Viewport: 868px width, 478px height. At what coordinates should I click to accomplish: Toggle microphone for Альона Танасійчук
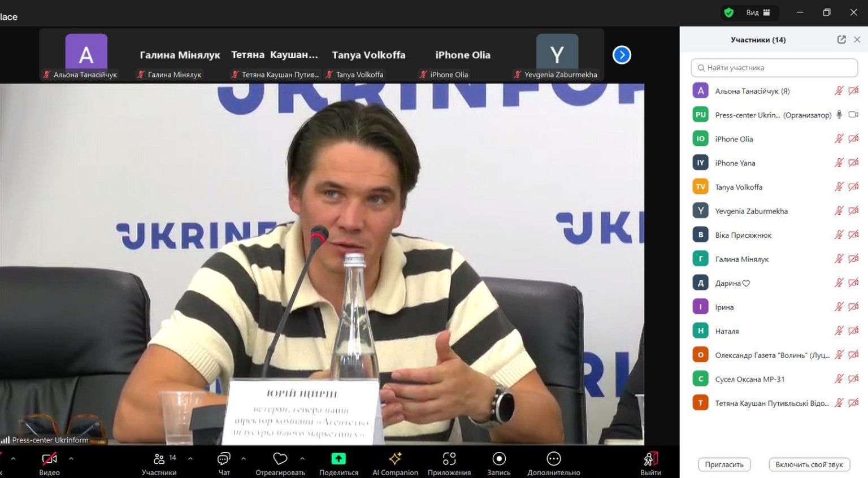tap(839, 91)
